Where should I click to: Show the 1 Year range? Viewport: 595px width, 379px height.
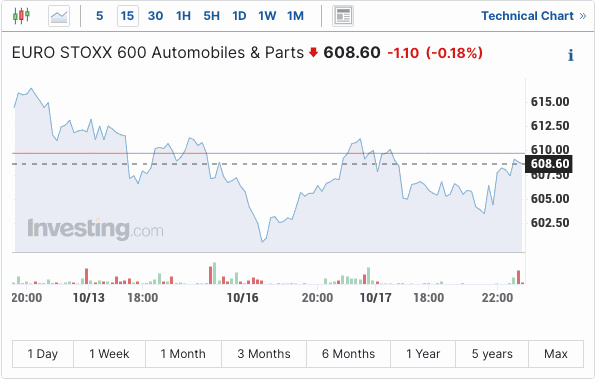(x=423, y=354)
